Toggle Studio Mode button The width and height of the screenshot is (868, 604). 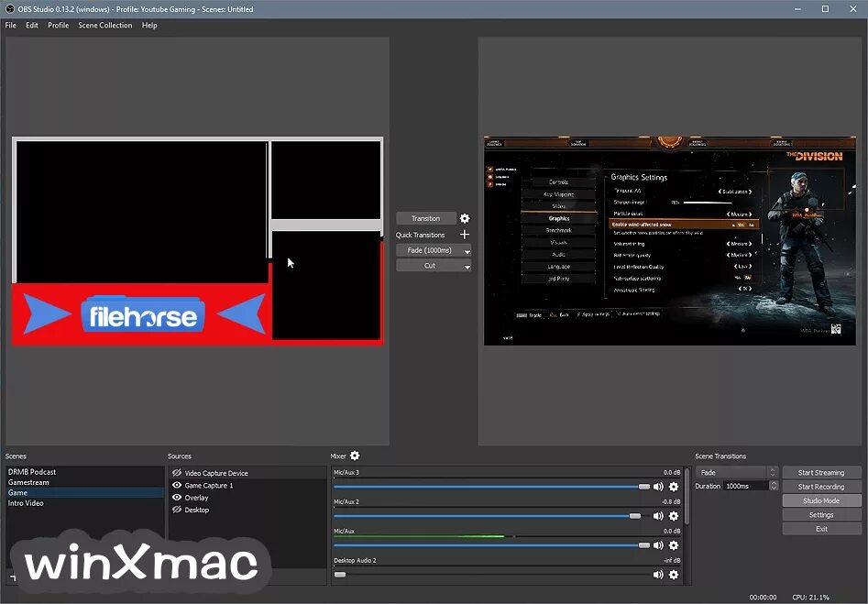[821, 500]
